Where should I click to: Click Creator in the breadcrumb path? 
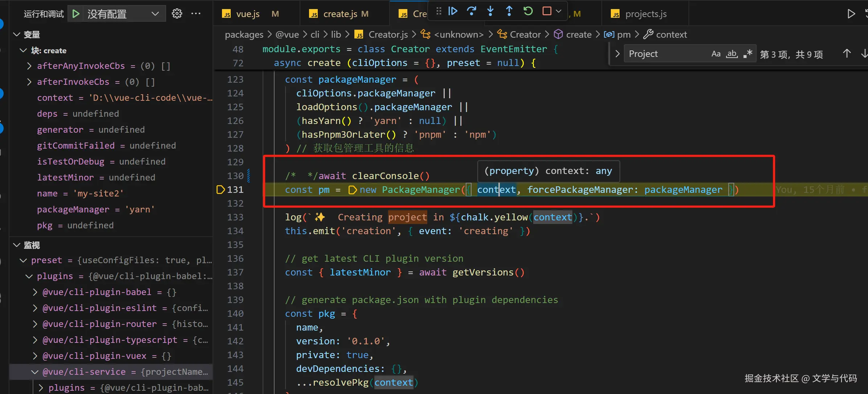coord(525,34)
